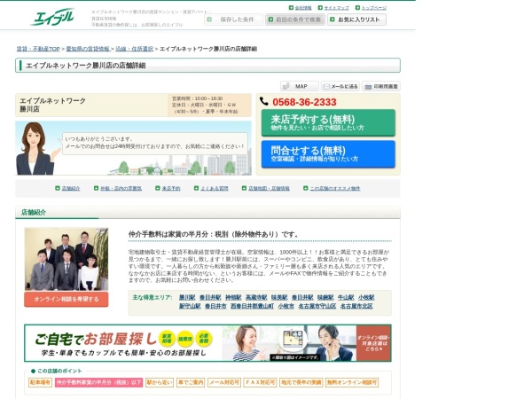Follow the 賃貸・不動産TOP breadcrumb link
This screenshot has width=532, height=399.
click(38, 49)
